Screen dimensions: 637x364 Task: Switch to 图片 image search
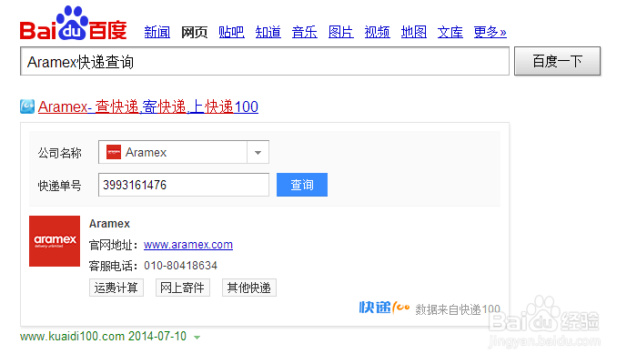click(341, 32)
